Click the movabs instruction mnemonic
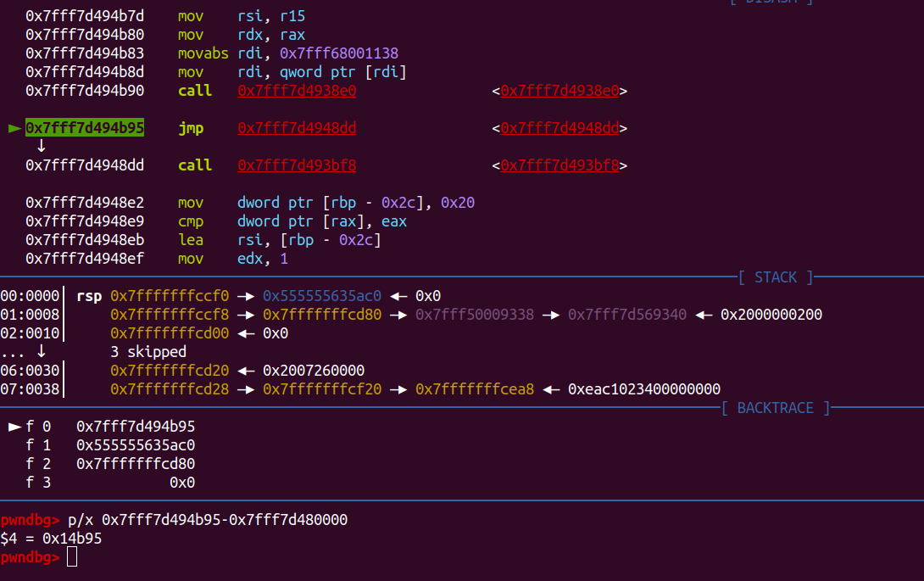Viewport: 924px width, 581px height. pos(203,53)
